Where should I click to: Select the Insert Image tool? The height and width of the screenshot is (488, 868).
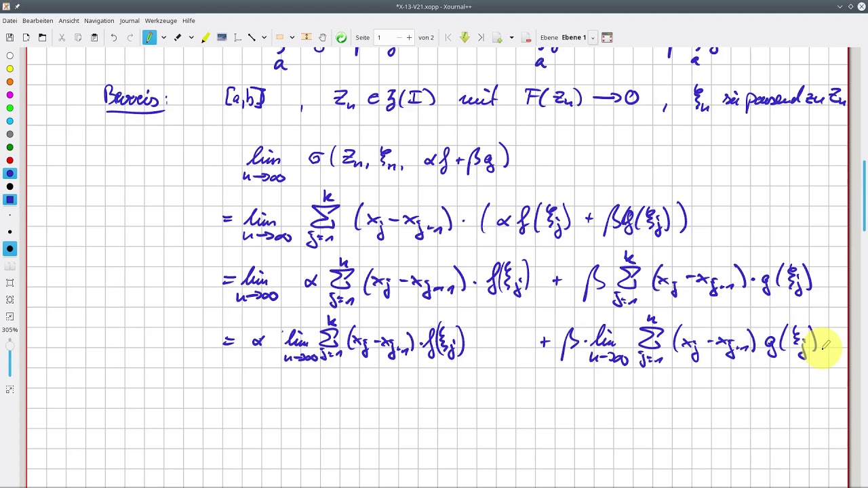[x=222, y=37]
